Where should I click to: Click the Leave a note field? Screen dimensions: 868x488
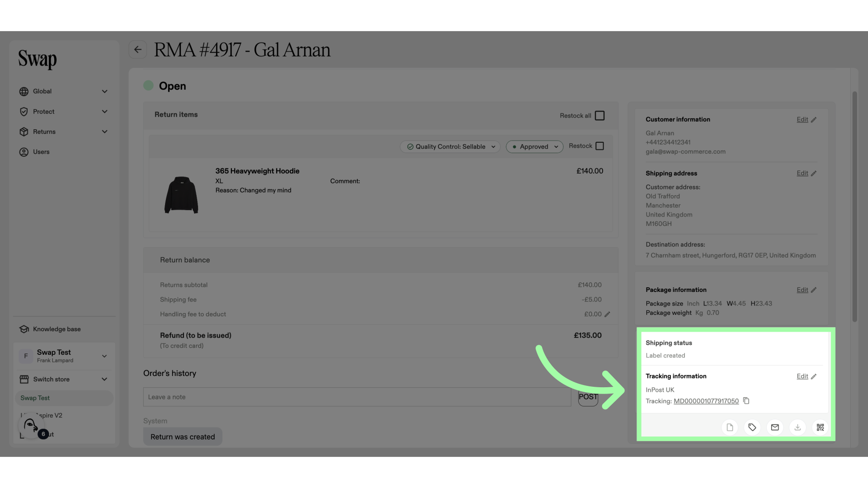(x=357, y=397)
